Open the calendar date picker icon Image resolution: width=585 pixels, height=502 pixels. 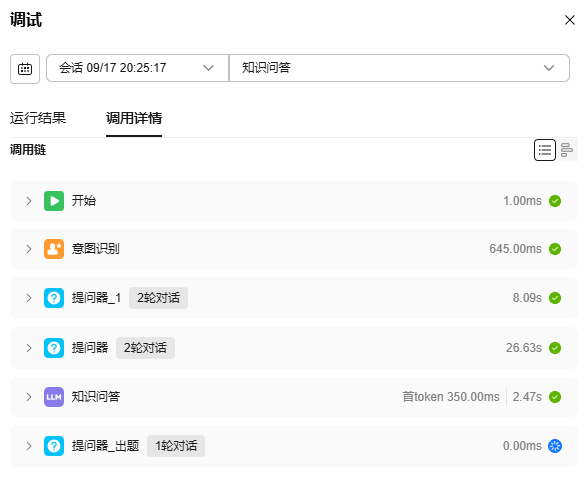25,69
